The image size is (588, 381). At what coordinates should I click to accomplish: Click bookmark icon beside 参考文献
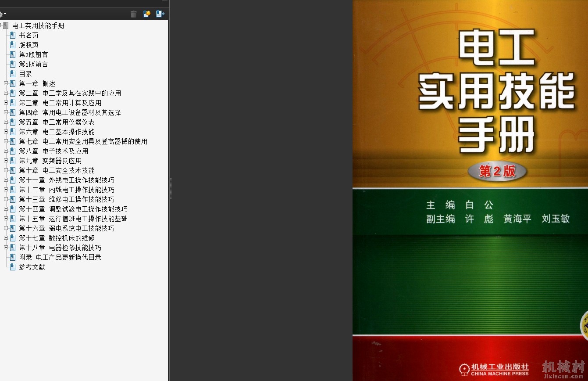(x=13, y=267)
